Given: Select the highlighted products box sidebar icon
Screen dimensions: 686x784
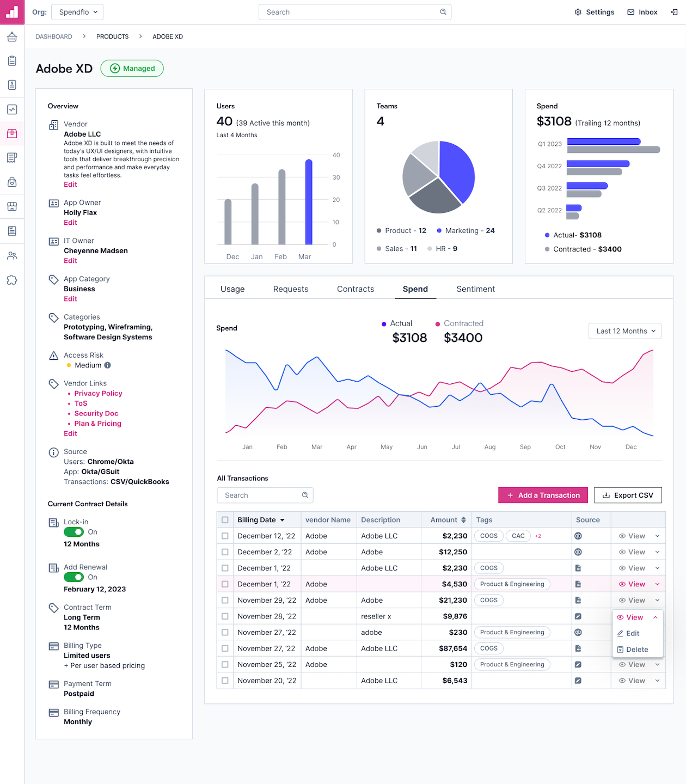Looking at the screenshot, I should [12, 133].
